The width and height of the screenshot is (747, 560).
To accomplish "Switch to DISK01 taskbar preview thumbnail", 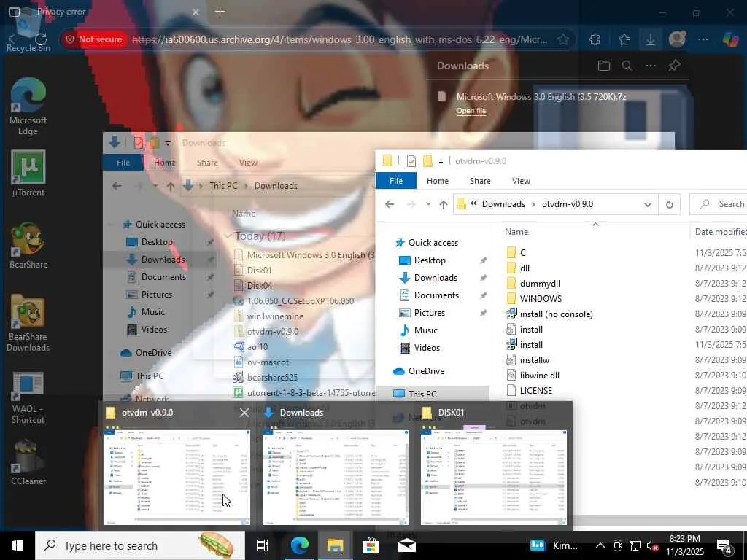I will [493, 477].
